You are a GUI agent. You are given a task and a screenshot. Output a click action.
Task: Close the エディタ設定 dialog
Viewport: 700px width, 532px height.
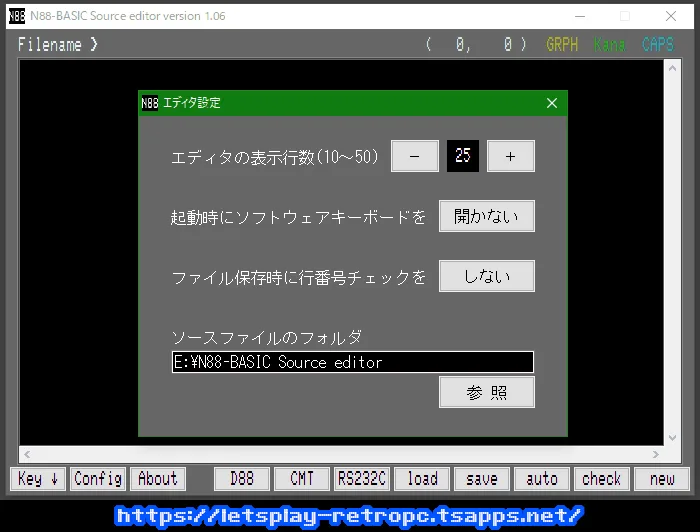coord(552,103)
